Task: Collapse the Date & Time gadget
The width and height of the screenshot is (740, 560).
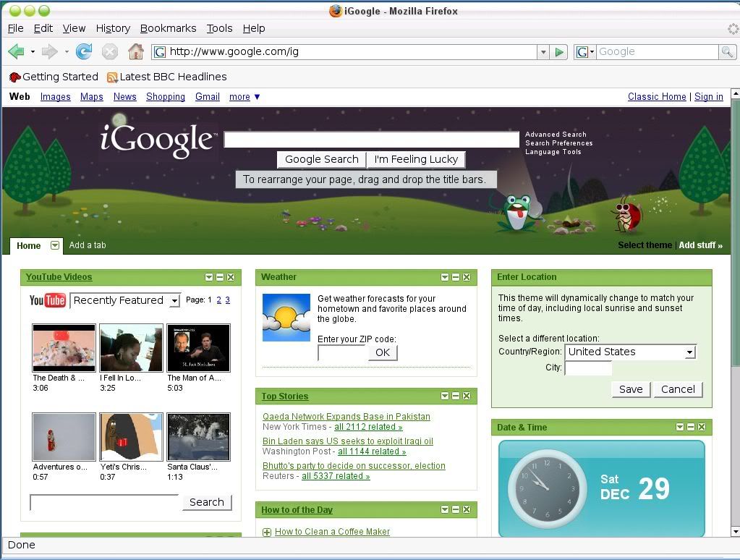Action: (691, 428)
